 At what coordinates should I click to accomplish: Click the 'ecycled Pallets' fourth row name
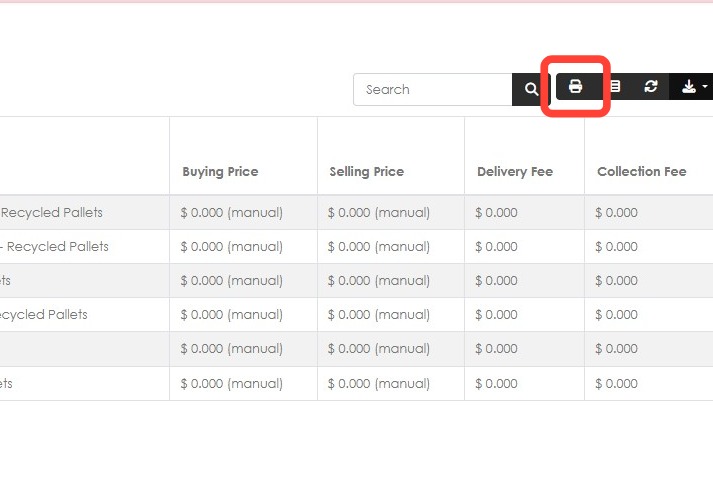tap(44, 315)
